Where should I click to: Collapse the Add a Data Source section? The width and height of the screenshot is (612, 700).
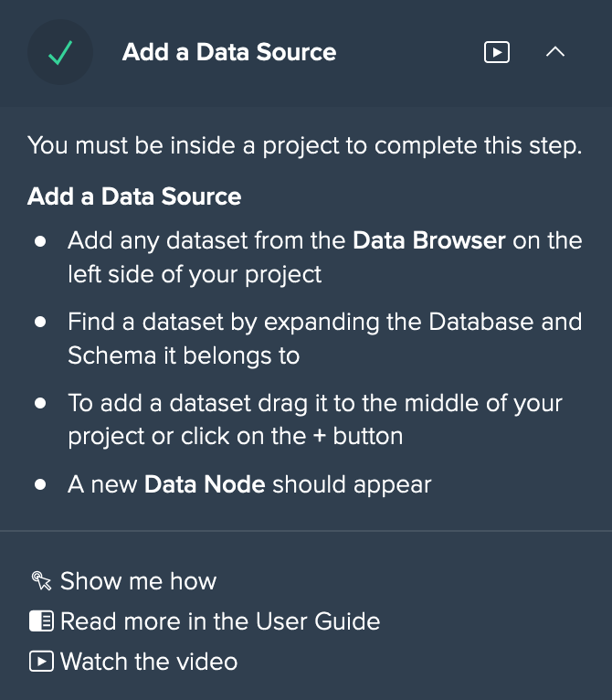(554, 52)
